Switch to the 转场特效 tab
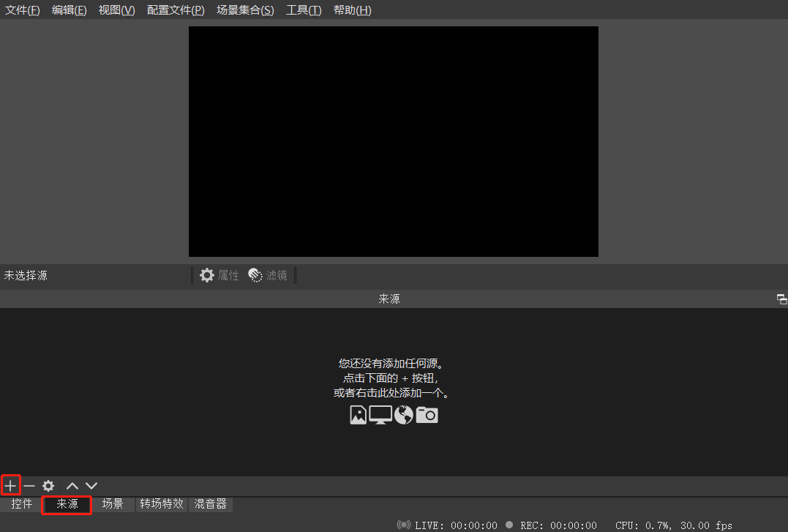This screenshot has height=532, width=788. click(162, 504)
